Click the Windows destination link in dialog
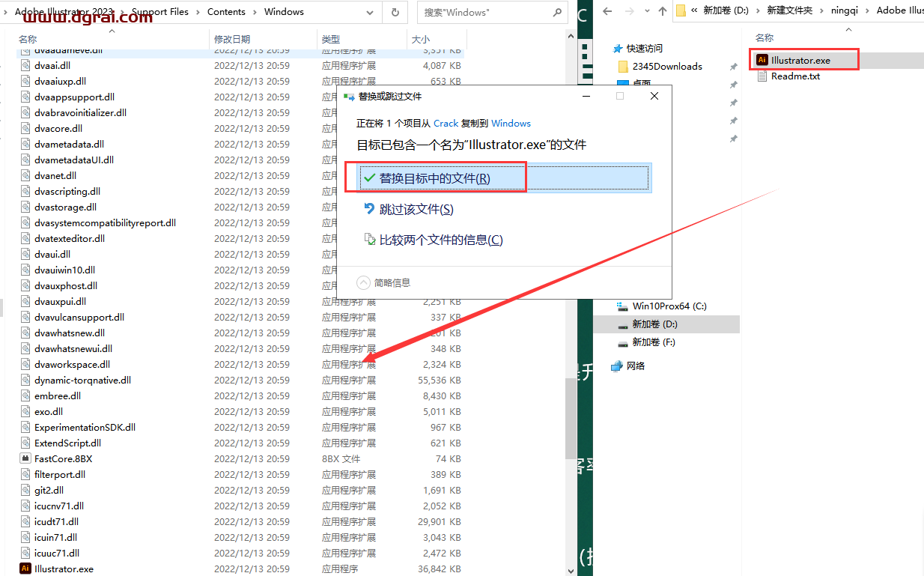The width and height of the screenshot is (924, 576). 511,123
